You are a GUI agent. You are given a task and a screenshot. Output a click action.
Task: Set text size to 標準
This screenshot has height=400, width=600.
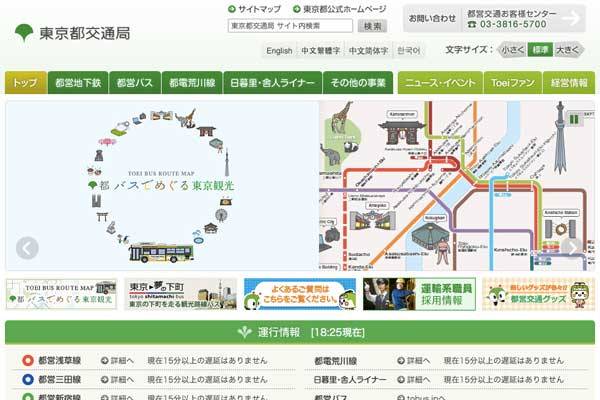point(540,50)
